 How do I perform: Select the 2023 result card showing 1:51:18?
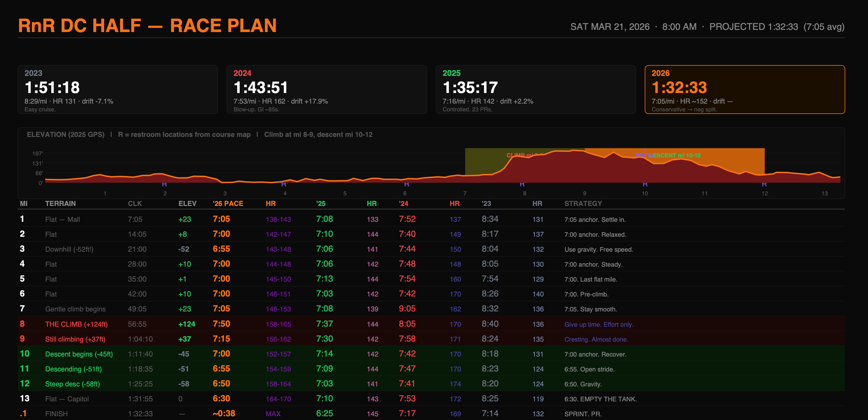pos(118,90)
